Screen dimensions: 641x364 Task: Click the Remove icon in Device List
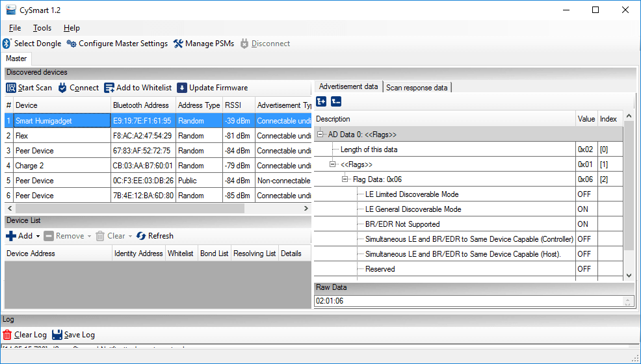coord(49,236)
